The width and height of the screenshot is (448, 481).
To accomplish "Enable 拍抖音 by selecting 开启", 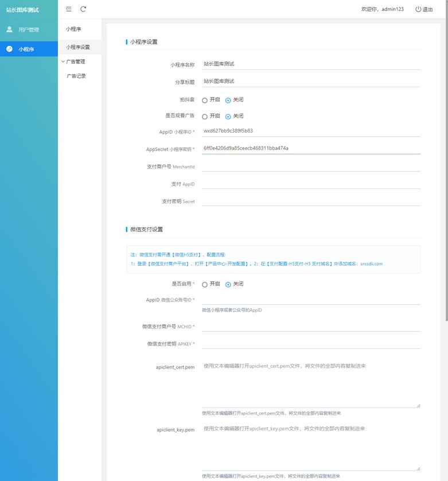I will (x=205, y=100).
